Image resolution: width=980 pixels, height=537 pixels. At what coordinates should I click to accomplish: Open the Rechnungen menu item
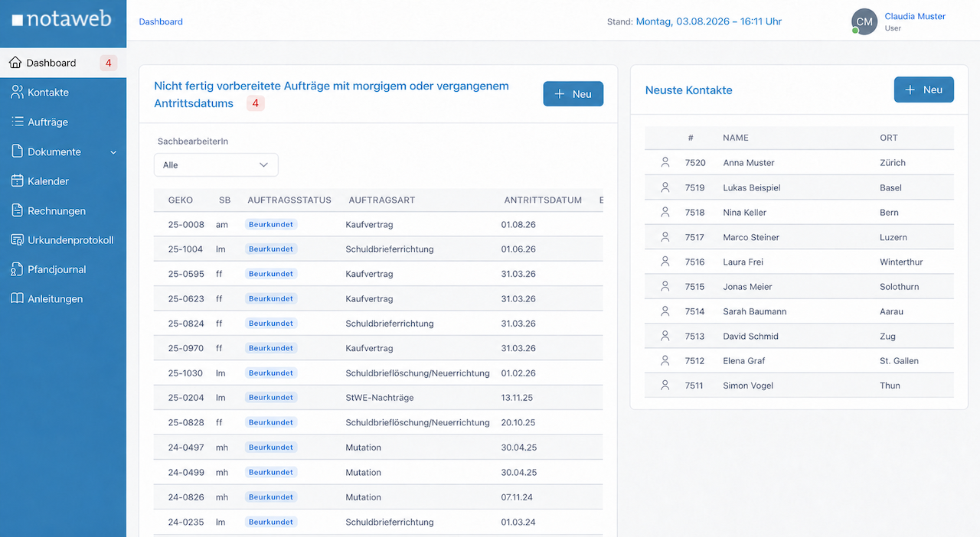coord(63,210)
